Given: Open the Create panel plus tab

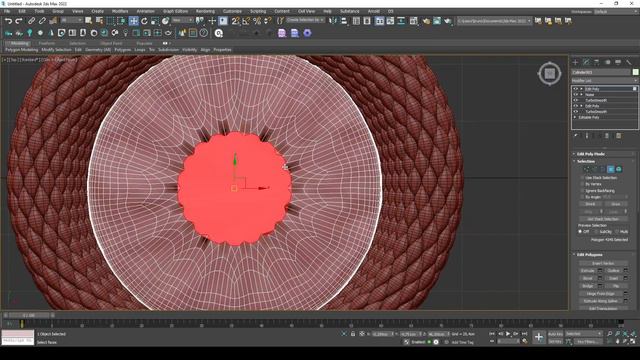Looking at the screenshot, I should [576, 62].
